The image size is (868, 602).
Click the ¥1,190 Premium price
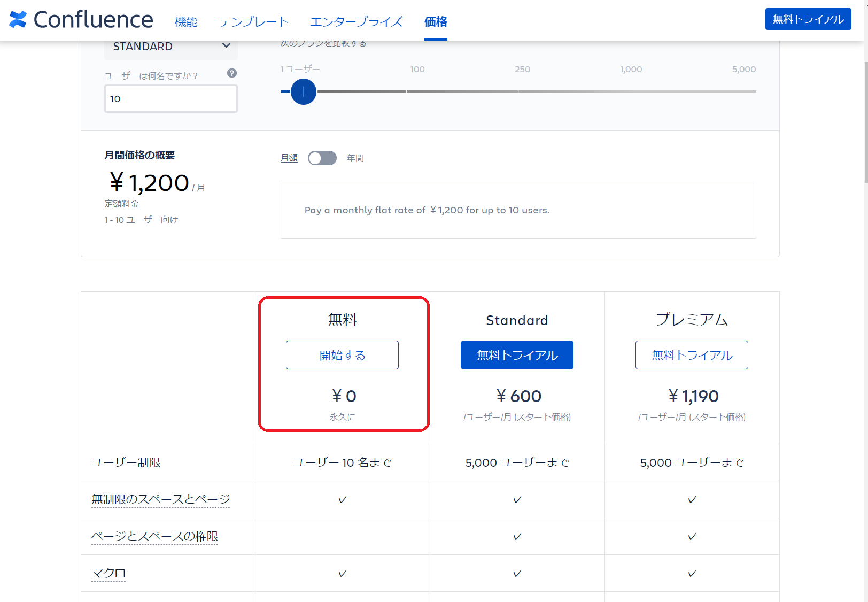point(693,396)
